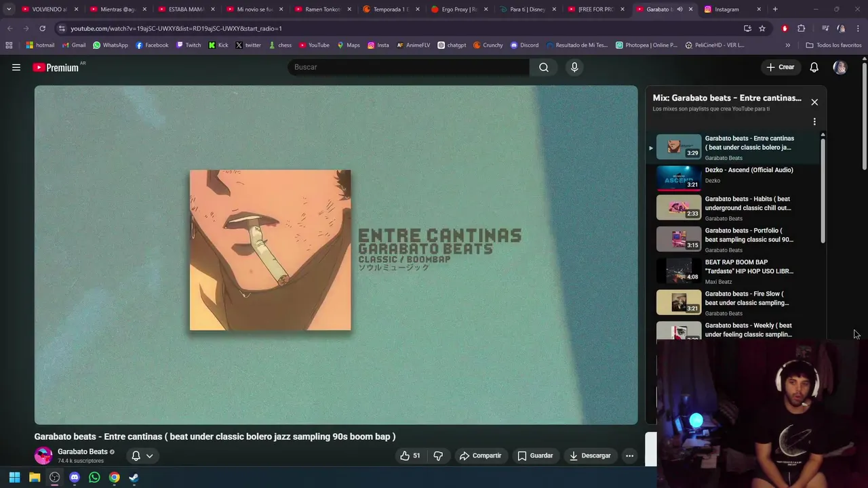Open the YouTube guide hamburger menu
Viewport: 868px width, 488px height.
coord(16,67)
